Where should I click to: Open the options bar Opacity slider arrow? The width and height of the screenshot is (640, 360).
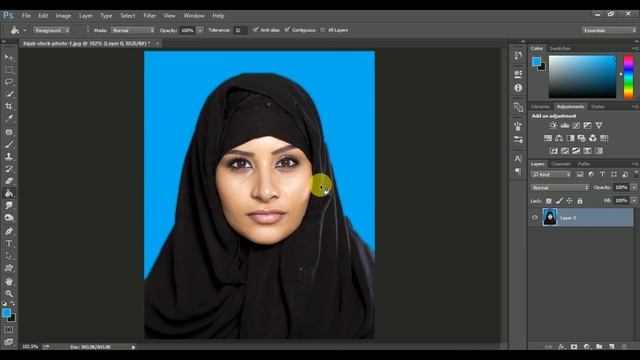click(200, 30)
